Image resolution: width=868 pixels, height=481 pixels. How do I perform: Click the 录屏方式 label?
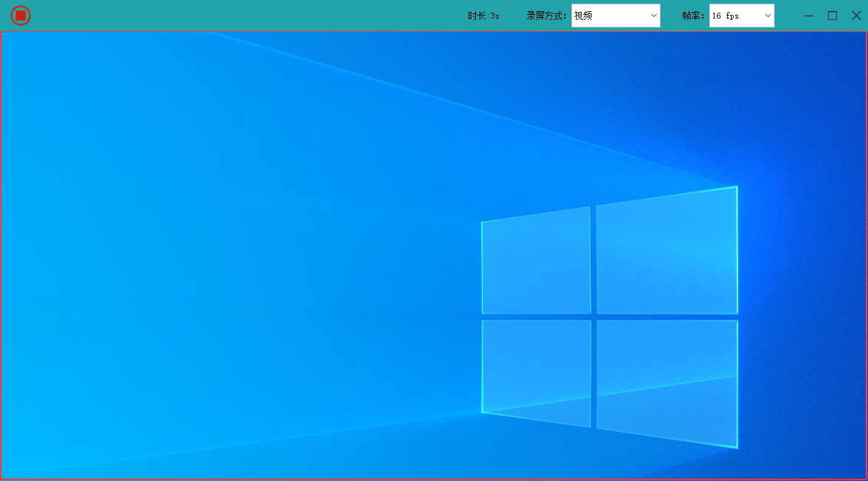pos(546,16)
